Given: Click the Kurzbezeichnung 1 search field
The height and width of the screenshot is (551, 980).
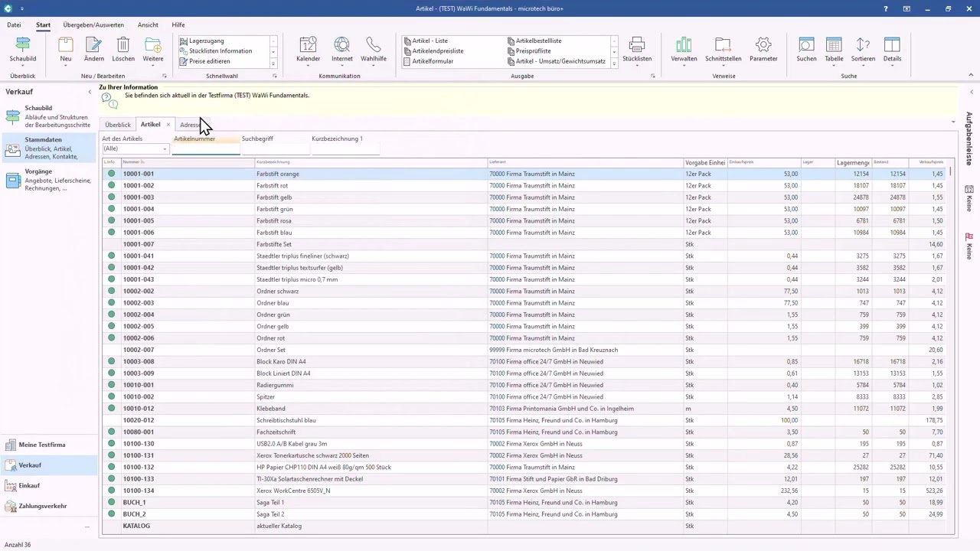Looking at the screenshot, I should pyautogui.click(x=345, y=148).
